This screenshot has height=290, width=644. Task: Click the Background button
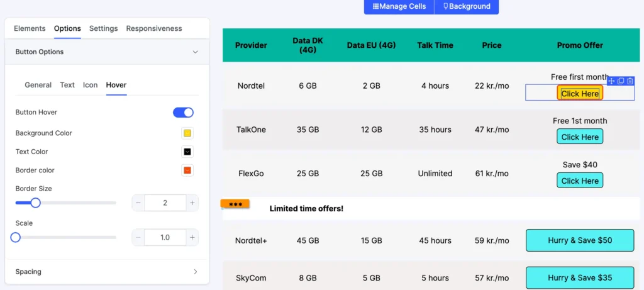pyautogui.click(x=467, y=6)
